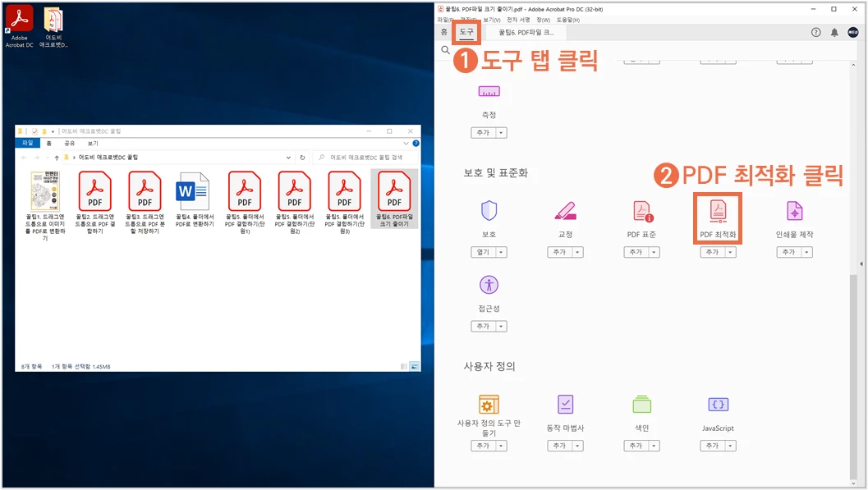Click 추가 button under 사용자 정의 도구 만들기
The width and height of the screenshot is (868, 490).
point(483,446)
